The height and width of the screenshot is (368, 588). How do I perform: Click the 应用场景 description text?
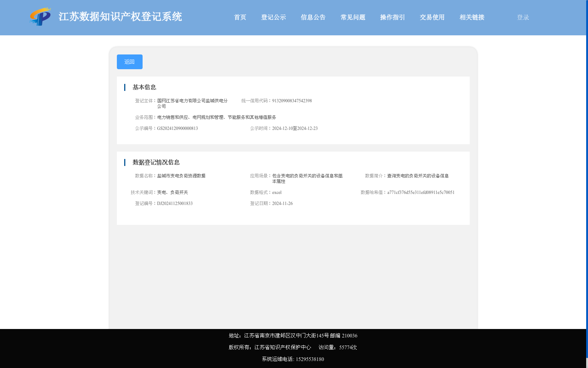pos(308,178)
